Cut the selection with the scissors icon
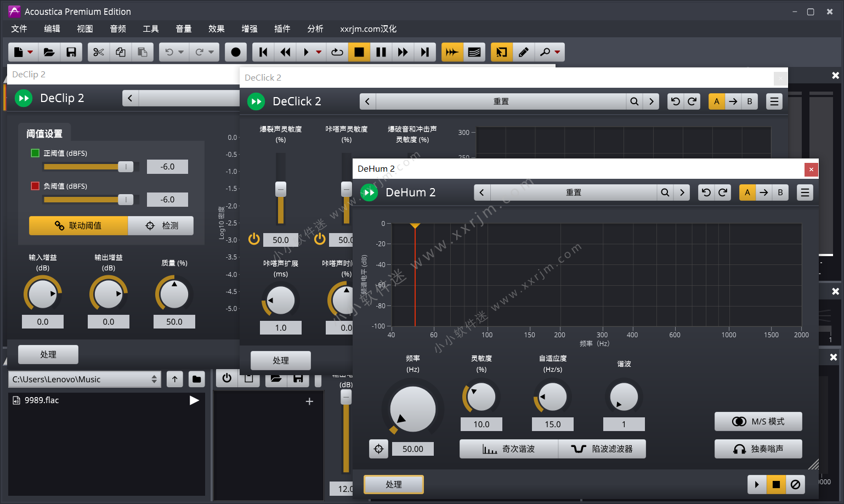The width and height of the screenshot is (844, 504). pyautogui.click(x=99, y=52)
